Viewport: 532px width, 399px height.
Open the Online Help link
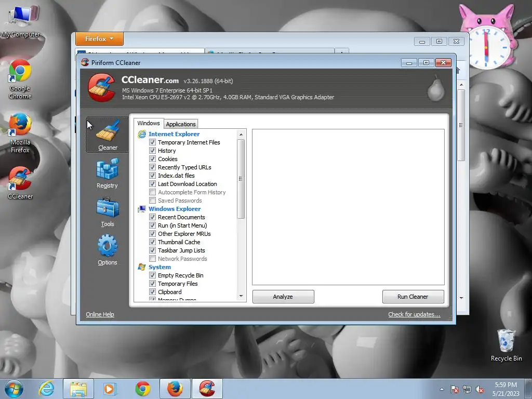[100, 314]
